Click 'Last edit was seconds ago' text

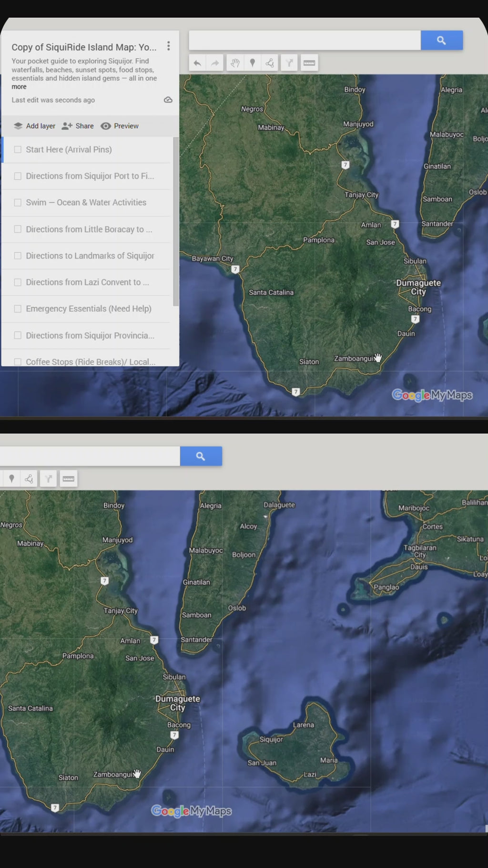point(53,100)
